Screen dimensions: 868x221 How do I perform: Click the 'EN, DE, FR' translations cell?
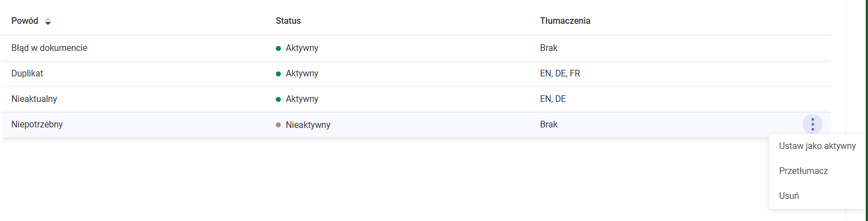pos(560,74)
